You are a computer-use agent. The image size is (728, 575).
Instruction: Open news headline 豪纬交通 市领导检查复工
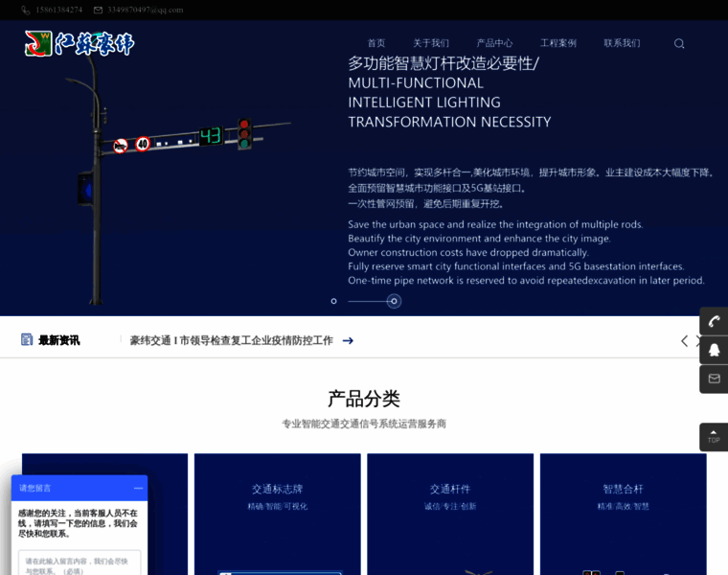click(x=231, y=340)
